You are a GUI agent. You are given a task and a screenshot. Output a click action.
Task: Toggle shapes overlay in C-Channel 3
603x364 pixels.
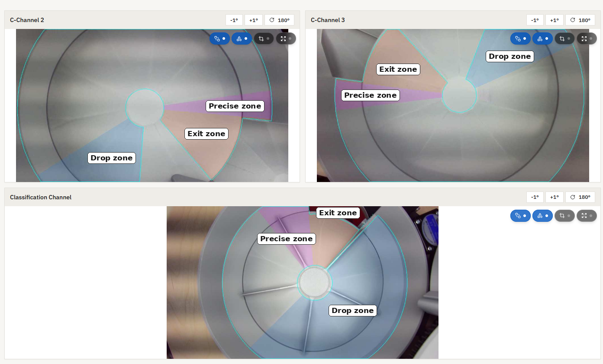click(x=542, y=38)
